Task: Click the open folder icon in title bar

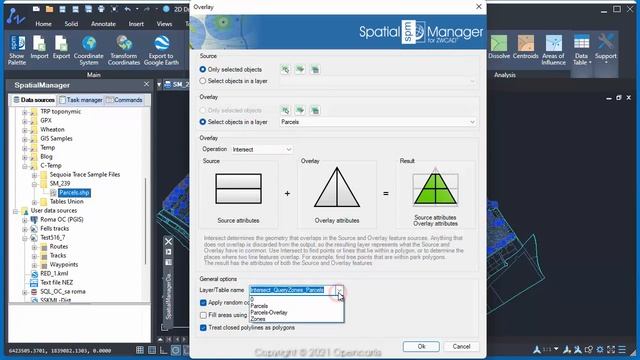Action: 49,9
